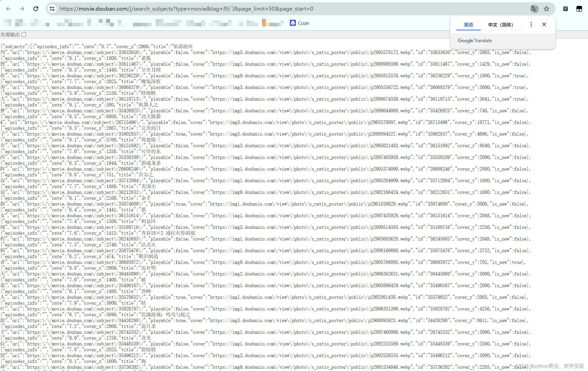Click the id value 36236229 text

440,76
